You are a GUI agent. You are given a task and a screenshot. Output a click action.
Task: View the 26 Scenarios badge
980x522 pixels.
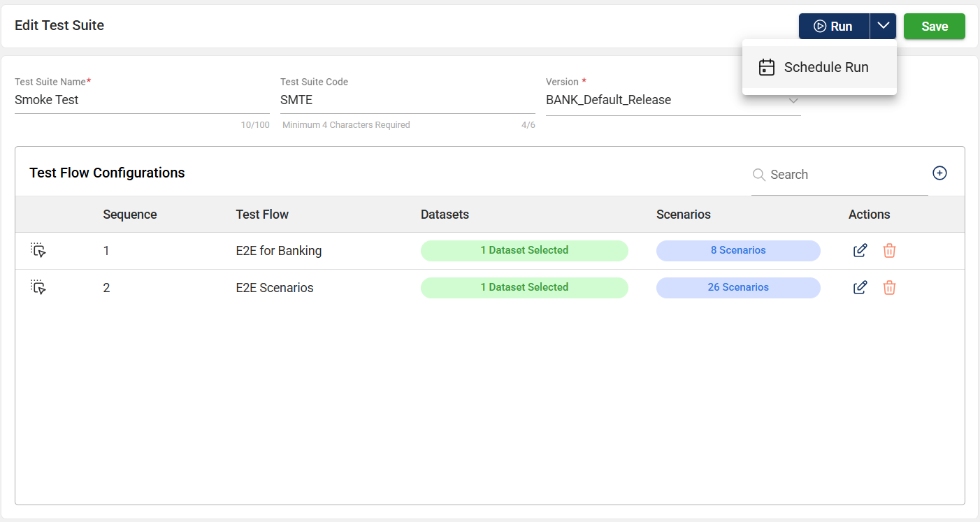(x=737, y=287)
